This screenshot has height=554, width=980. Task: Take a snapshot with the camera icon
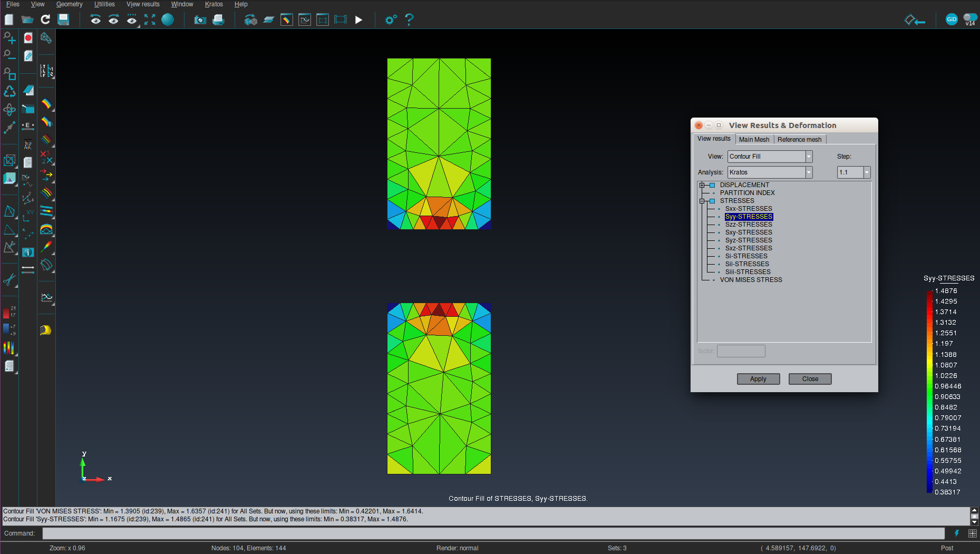[x=200, y=20]
